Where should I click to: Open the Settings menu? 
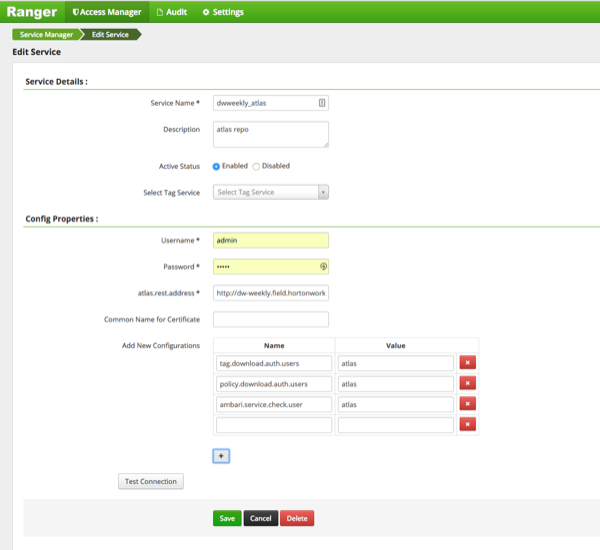click(x=223, y=12)
